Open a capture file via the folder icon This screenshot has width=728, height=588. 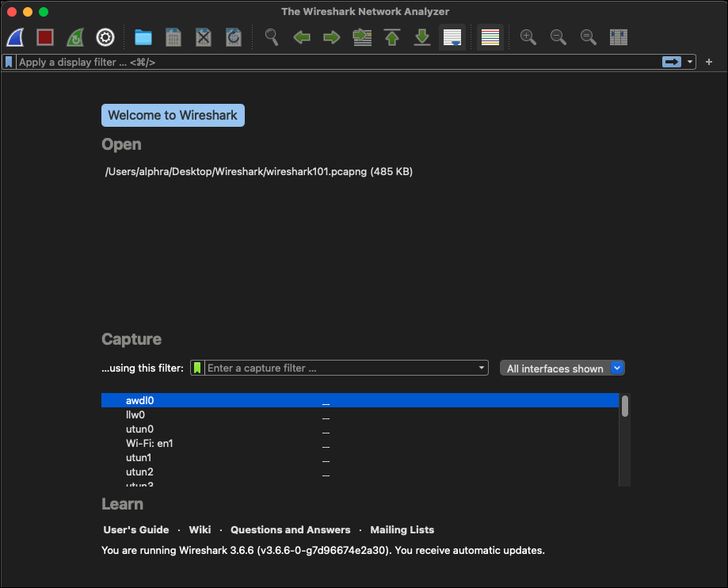pos(143,37)
